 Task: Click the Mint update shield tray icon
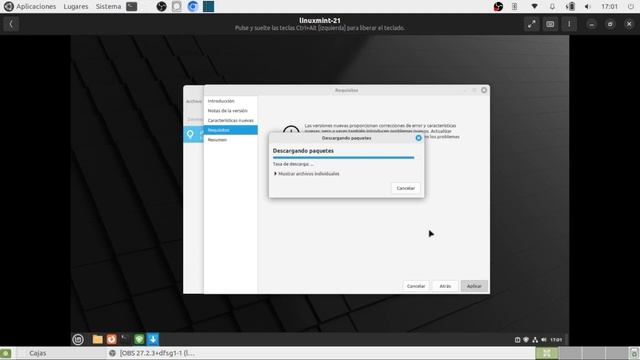[x=526, y=340]
